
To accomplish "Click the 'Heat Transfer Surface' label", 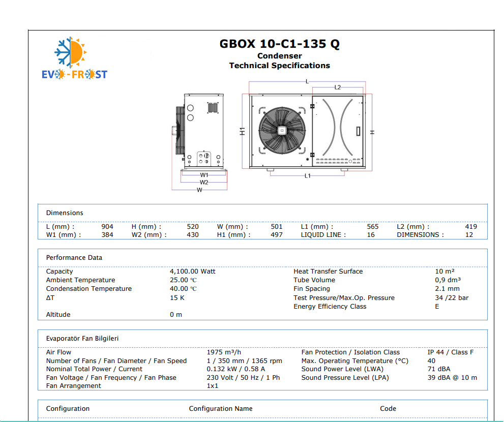I will point(328,272).
